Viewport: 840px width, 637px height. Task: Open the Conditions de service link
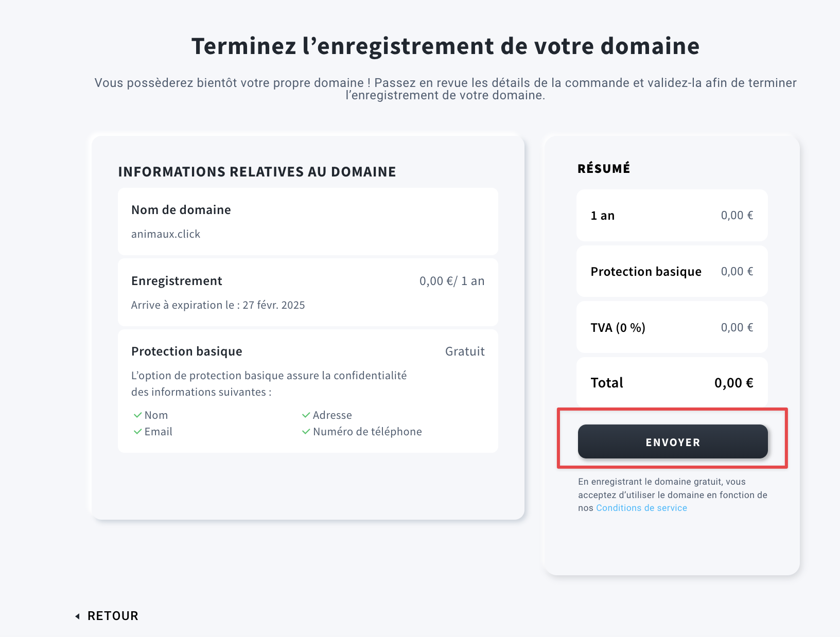tap(641, 508)
